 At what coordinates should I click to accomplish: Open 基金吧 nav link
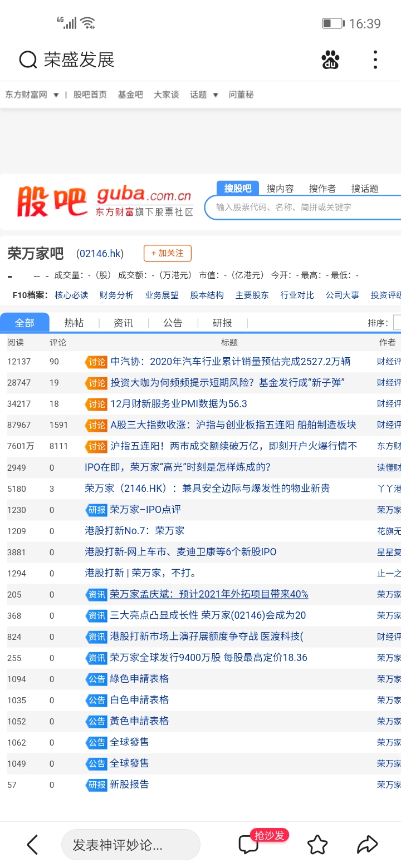click(x=130, y=95)
